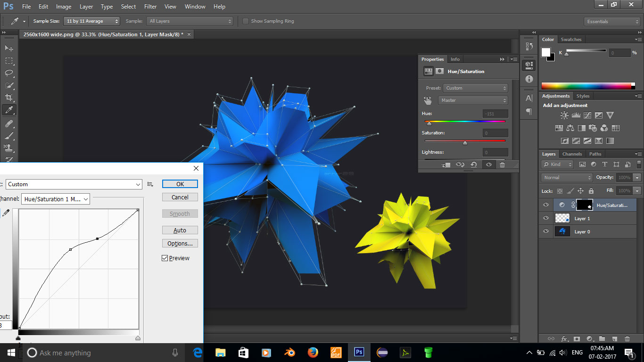Add a Posterize adjustment

point(576,140)
